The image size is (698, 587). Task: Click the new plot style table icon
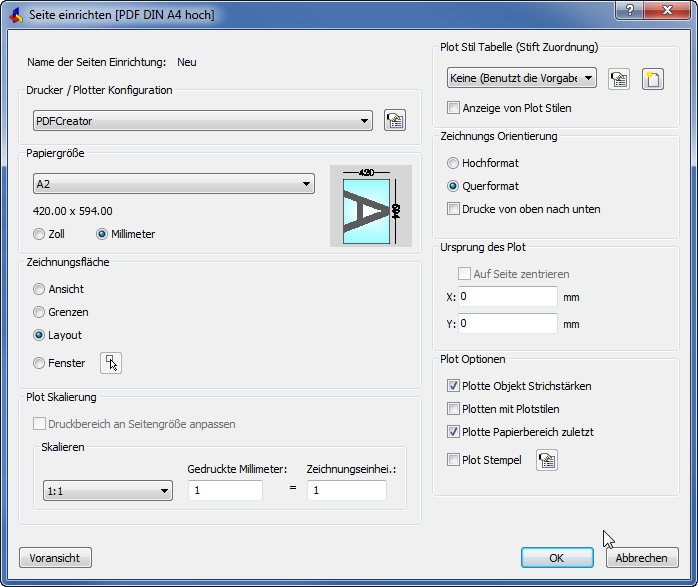coord(653,79)
